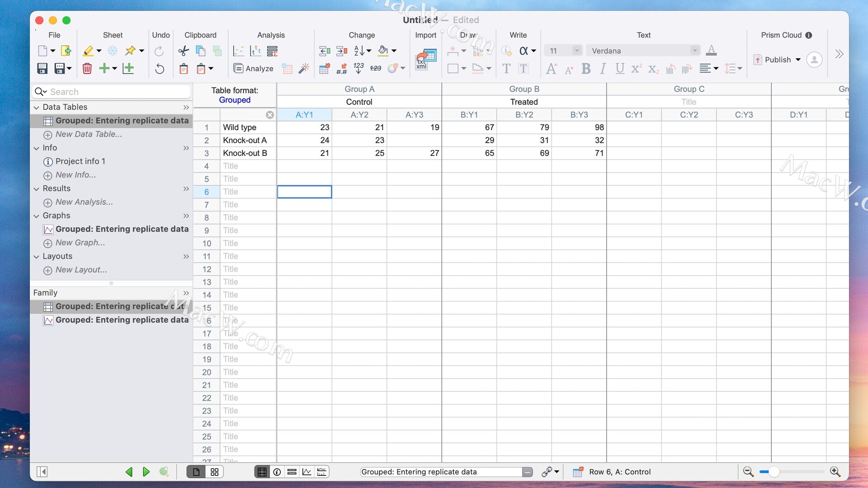
Task: Select Project info 1 in navigator
Action: (x=80, y=161)
